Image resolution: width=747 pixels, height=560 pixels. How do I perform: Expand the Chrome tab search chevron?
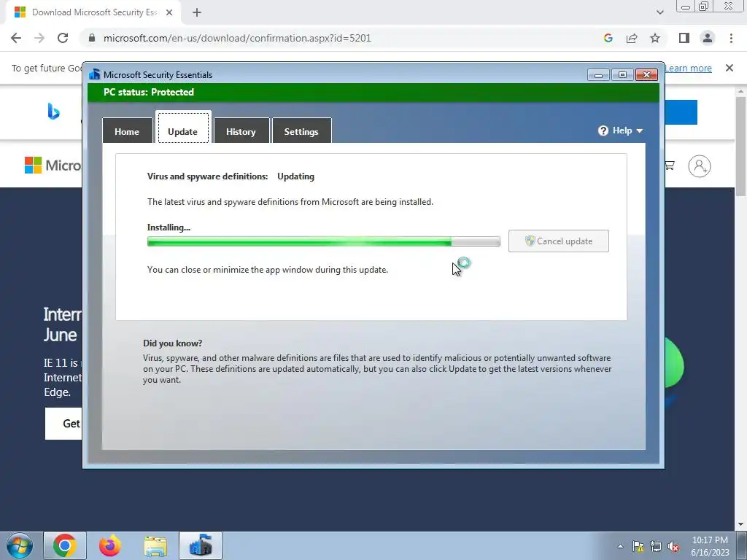659,12
